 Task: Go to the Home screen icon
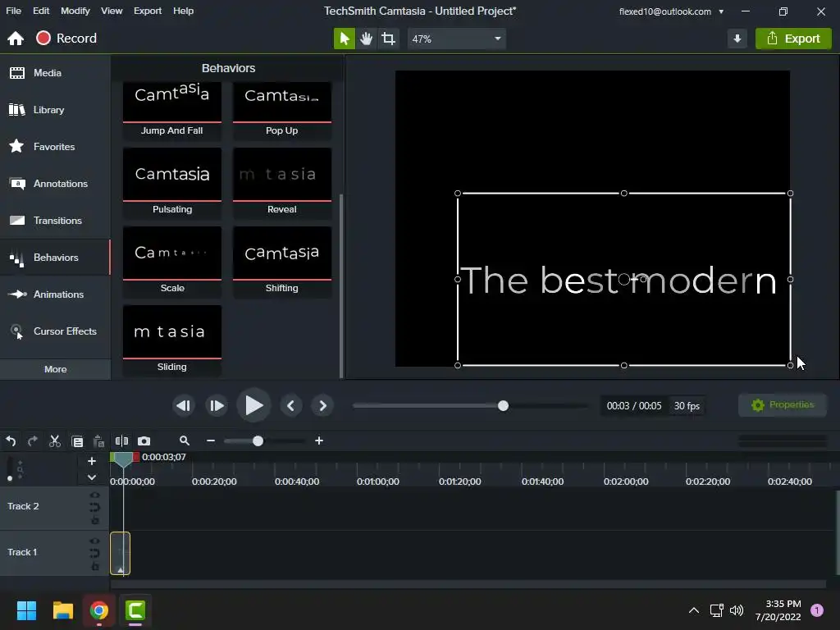(x=16, y=39)
